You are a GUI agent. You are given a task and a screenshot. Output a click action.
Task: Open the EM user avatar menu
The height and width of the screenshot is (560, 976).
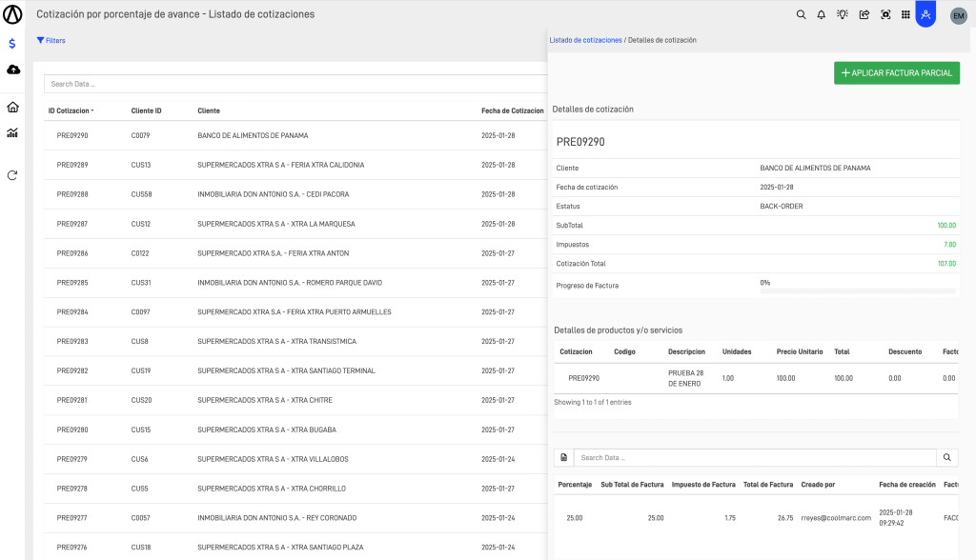click(x=959, y=15)
